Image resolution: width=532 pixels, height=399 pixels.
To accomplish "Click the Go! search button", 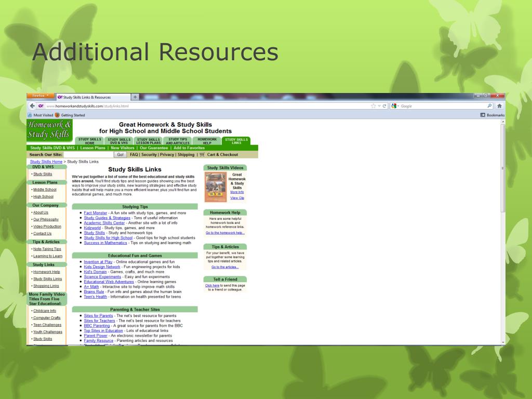I will click(x=120, y=154).
